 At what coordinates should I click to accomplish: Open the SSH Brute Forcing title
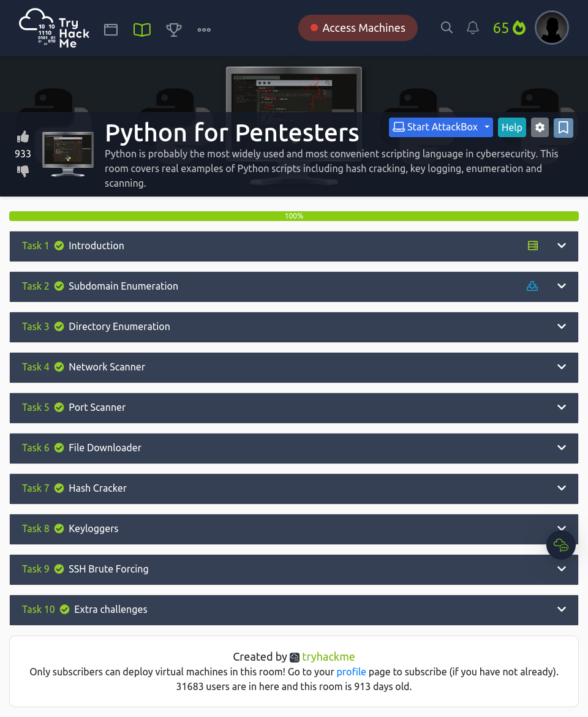point(108,569)
